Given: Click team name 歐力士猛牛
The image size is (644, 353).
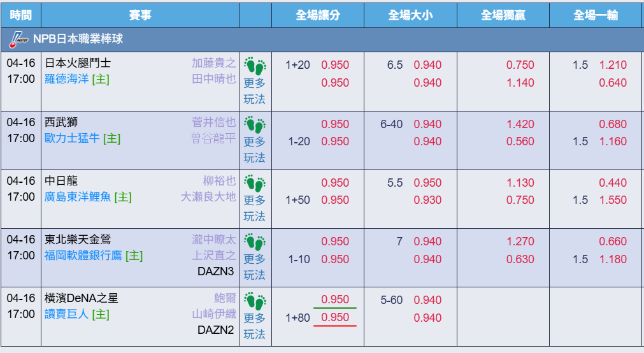Looking at the screenshot, I should pyautogui.click(x=72, y=138).
